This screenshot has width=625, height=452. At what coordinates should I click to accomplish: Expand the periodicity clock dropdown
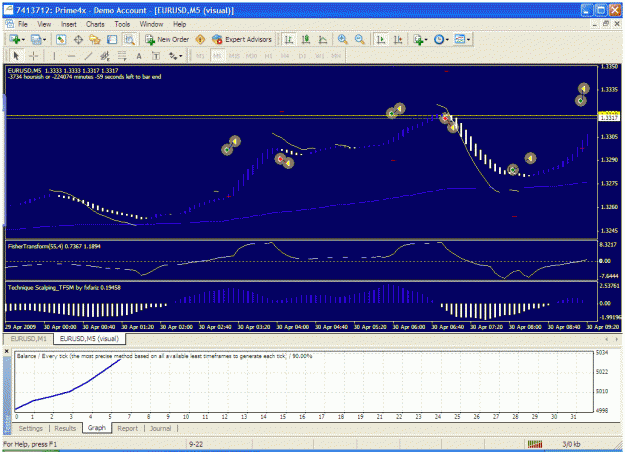coord(447,39)
